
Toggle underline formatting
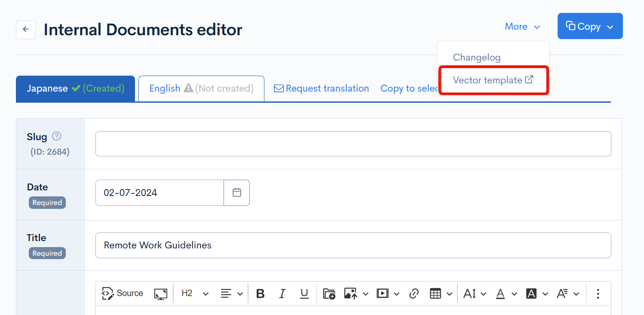[x=304, y=294]
